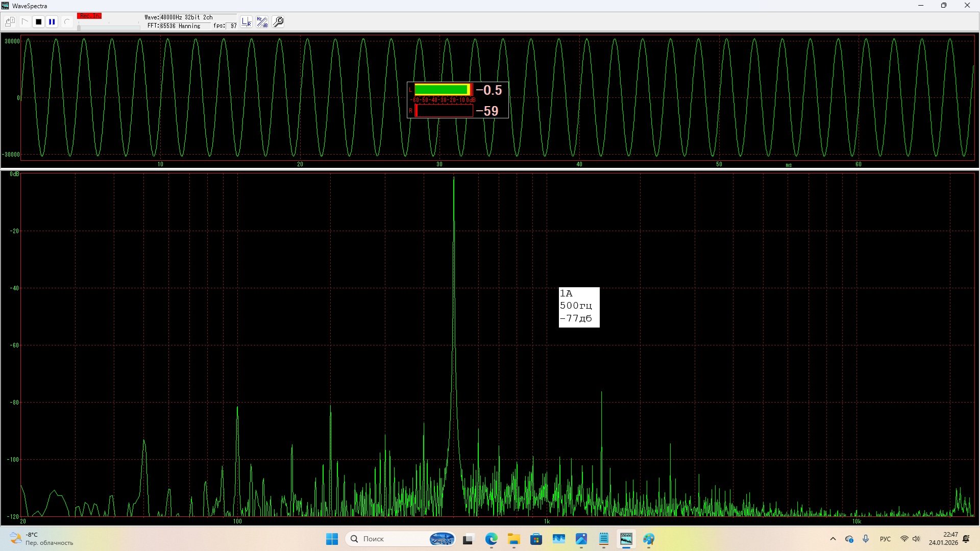Open the Windows Start menu
Viewport: 980px width, 551px height.
point(332,539)
